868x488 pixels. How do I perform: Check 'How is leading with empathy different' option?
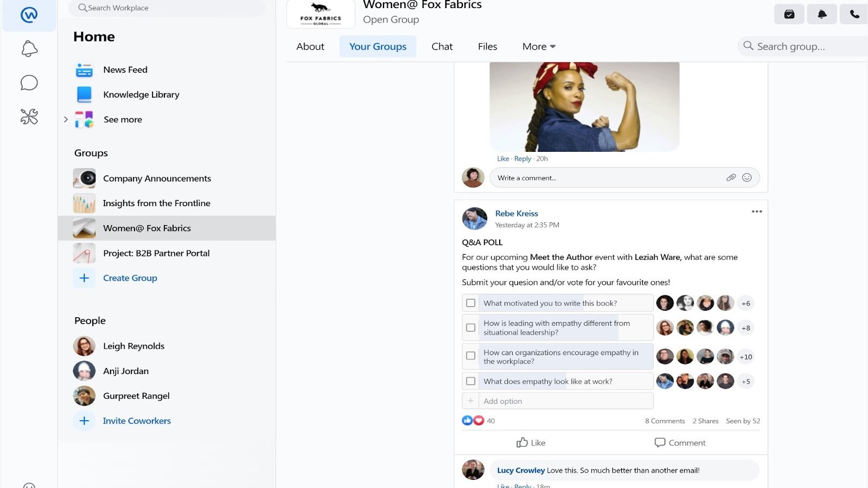pyautogui.click(x=471, y=328)
